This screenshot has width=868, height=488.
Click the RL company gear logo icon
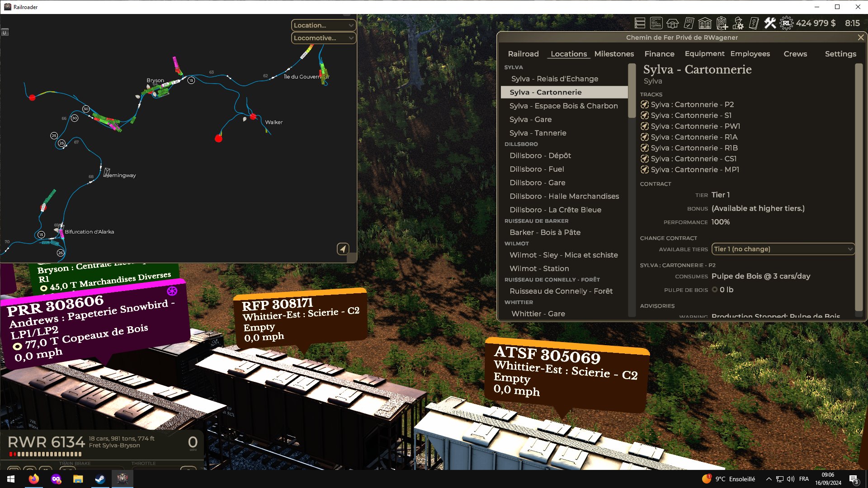click(787, 23)
